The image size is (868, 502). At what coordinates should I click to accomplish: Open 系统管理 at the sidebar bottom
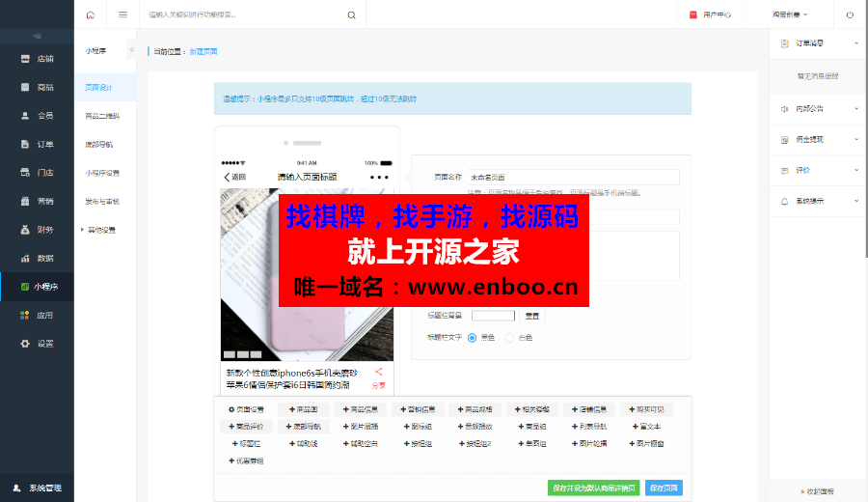[37, 488]
